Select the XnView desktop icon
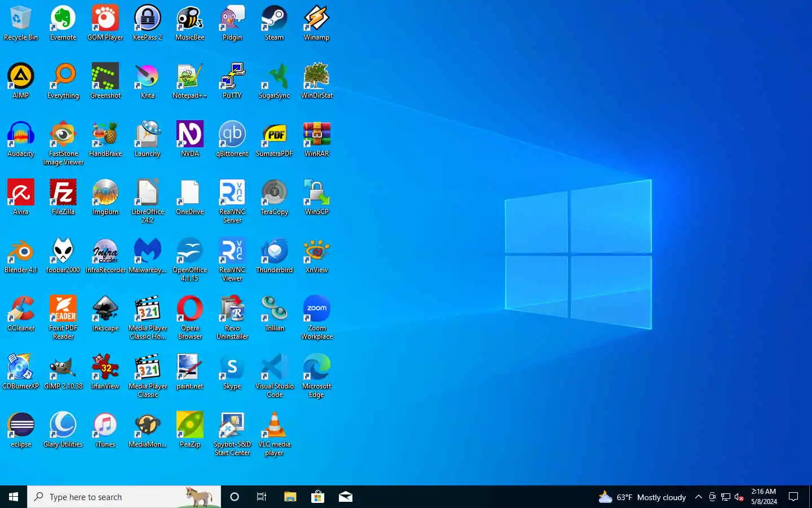 [x=317, y=256]
